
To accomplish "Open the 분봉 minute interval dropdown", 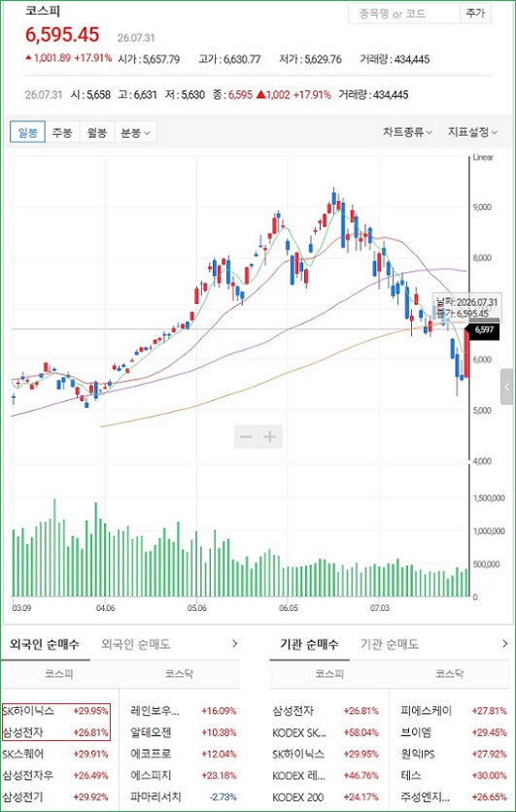I will tap(135, 132).
